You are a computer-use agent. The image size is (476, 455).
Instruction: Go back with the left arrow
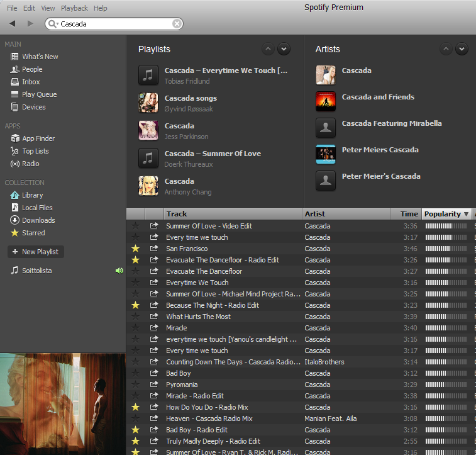[x=13, y=23]
